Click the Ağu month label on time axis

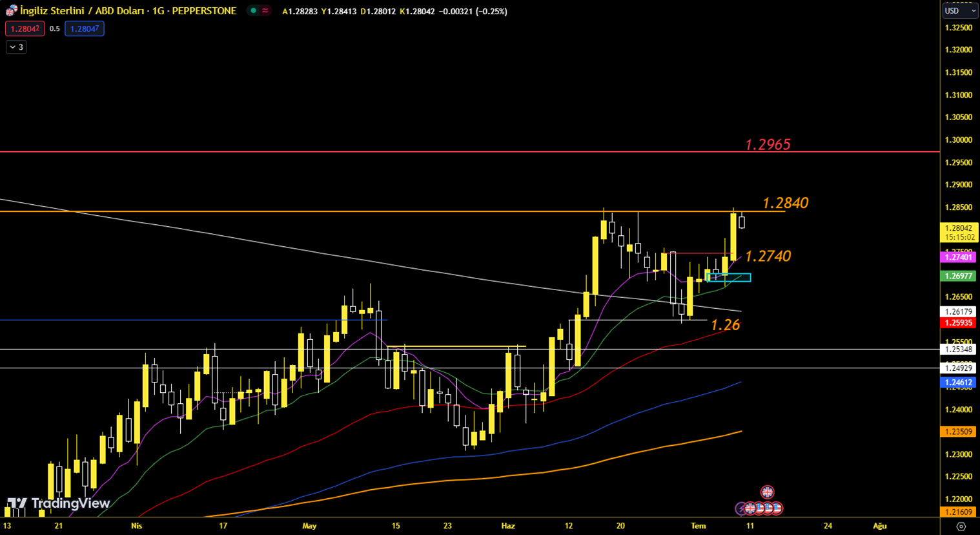880,526
